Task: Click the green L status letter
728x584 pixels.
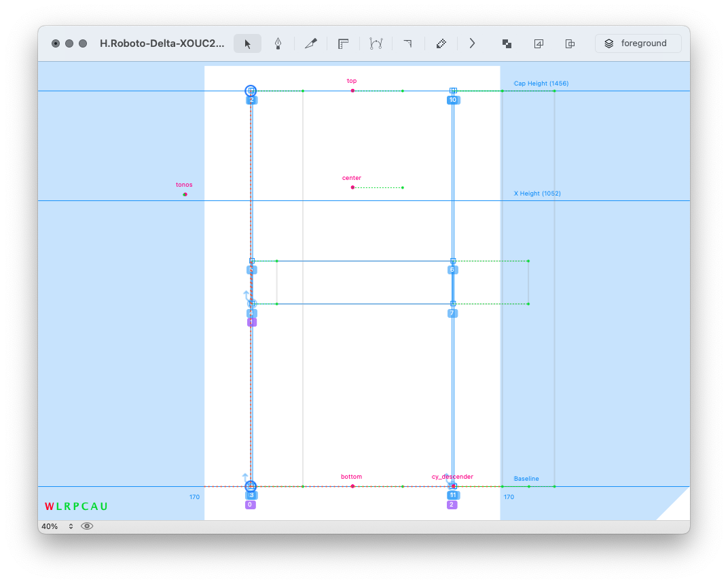Action: point(59,507)
